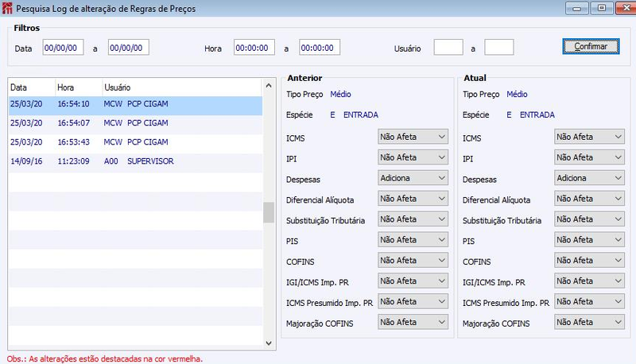This screenshot has width=636, height=364.
Task: Click the scroll down arrow of log list
Action: click(269, 343)
